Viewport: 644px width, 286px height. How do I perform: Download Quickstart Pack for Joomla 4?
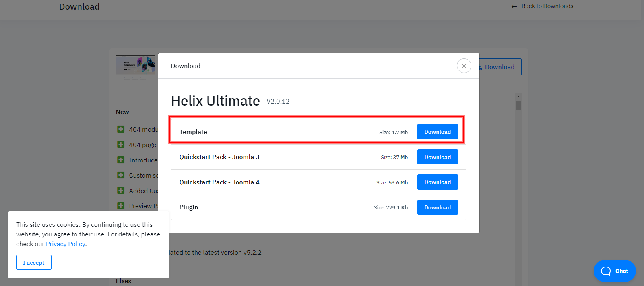point(437,182)
